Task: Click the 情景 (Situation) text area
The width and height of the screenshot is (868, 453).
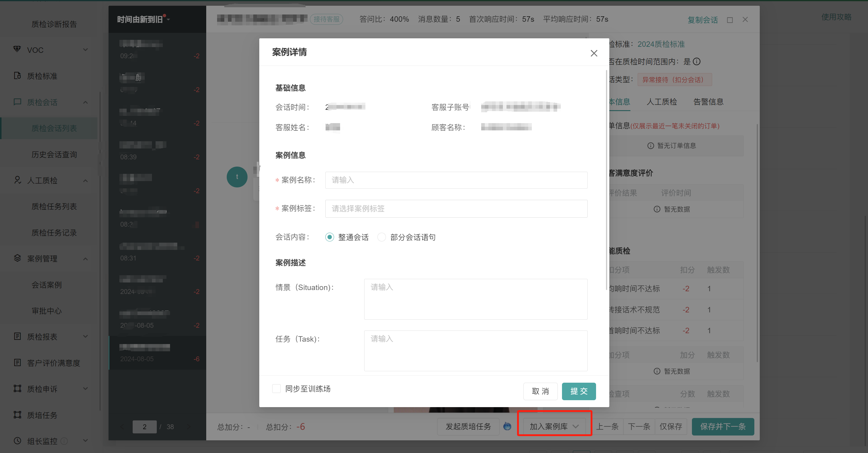Action: point(475,299)
